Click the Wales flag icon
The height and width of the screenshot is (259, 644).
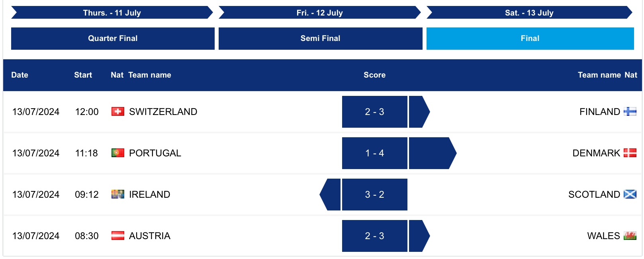click(630, 236)
